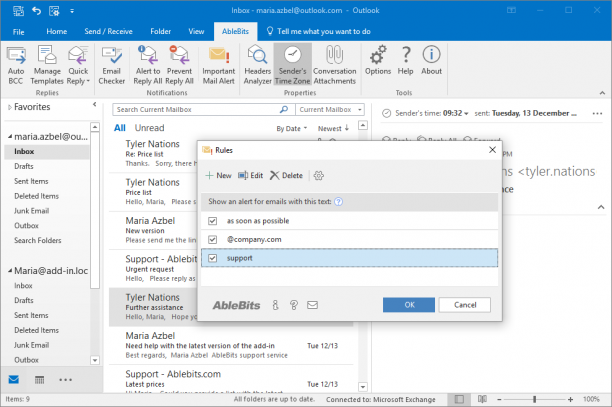Open reading pane more actions dots
The image size is (612, 407).
597,114
